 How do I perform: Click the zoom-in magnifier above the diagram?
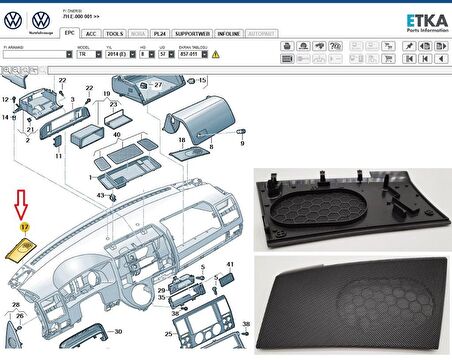[6, 70]
